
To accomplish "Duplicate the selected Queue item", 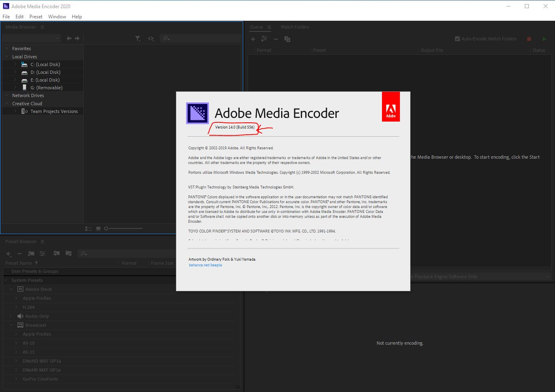I will [287, 39].
